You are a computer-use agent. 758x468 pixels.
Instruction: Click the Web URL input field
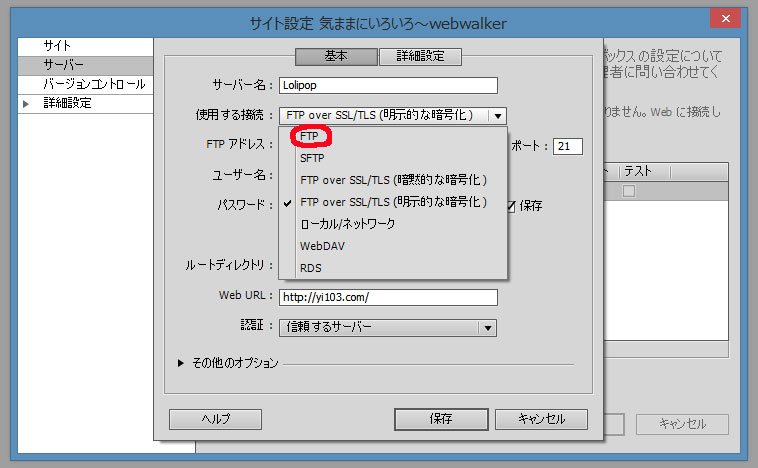point(388,297)
